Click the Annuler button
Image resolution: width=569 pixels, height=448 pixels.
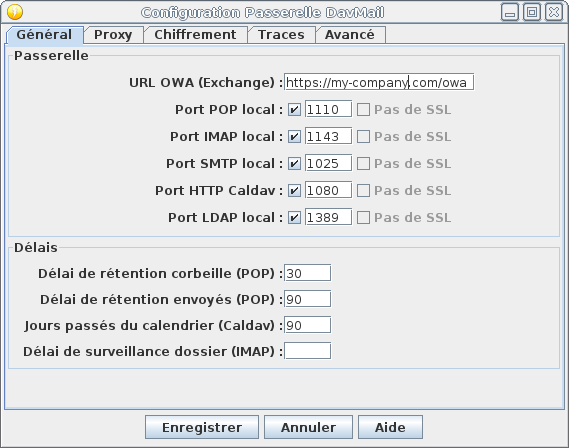click(308, 427)
